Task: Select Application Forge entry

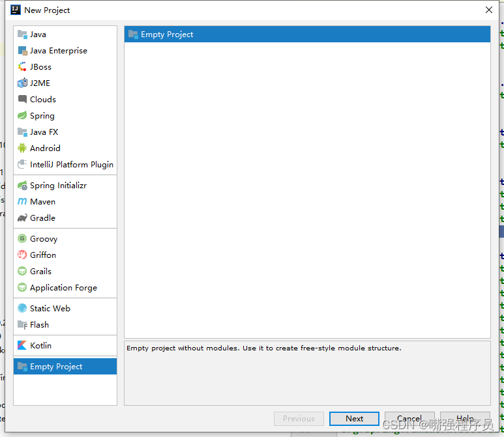Action: 65,287
